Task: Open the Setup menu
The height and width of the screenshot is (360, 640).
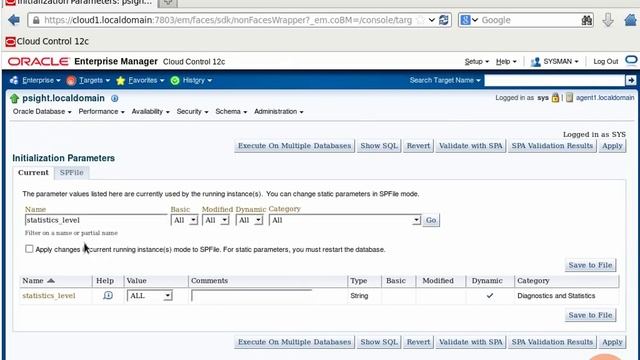Action: [476, 62]
